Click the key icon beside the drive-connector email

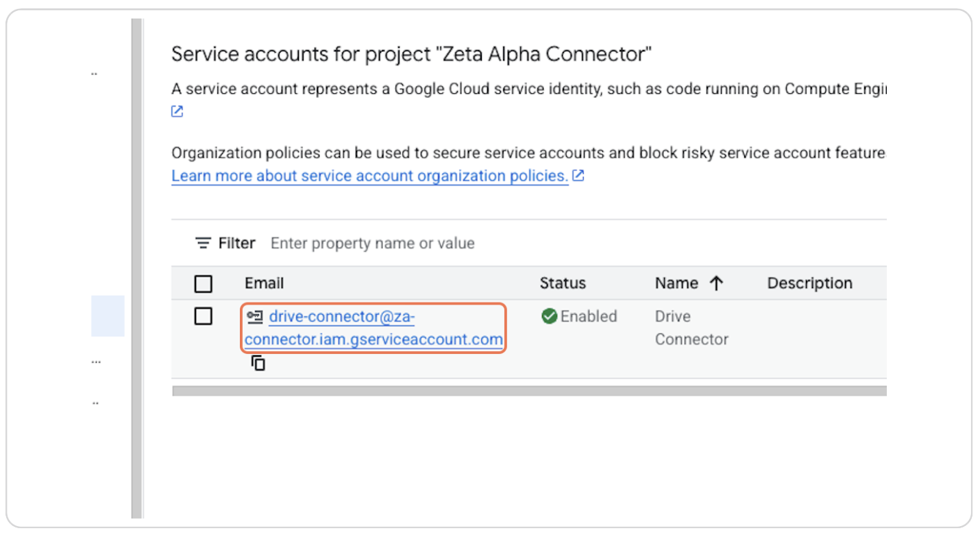tap(256, 316)
